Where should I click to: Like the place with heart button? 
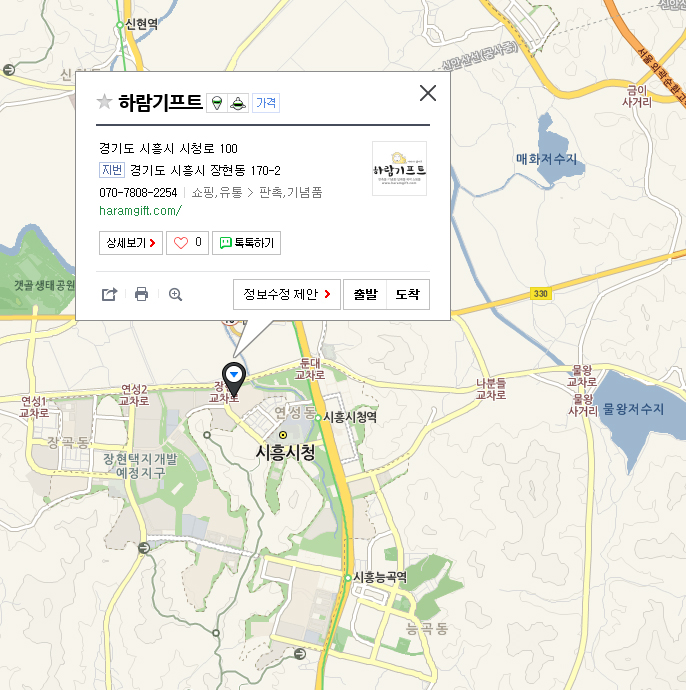click(x=187, y=243)
